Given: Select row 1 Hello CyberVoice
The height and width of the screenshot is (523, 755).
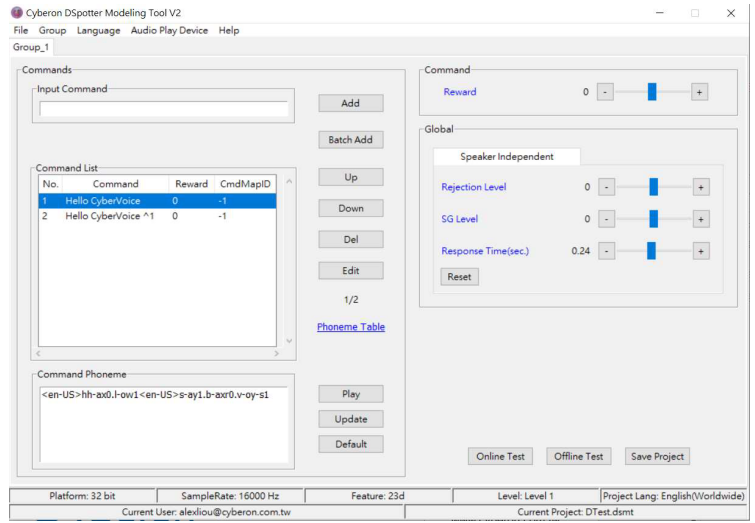Looking at the screenshot, I should click(157, 201).
